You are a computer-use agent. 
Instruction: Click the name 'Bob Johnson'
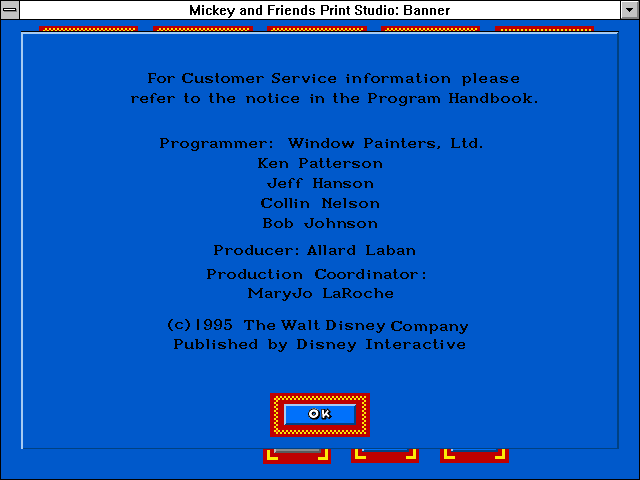tap(320, 224)
